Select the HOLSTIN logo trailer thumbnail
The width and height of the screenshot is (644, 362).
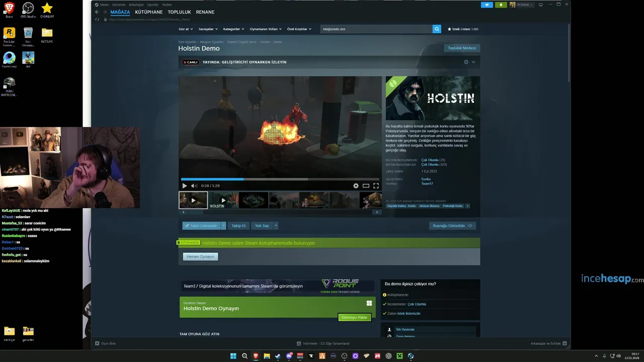pos(223,200)
